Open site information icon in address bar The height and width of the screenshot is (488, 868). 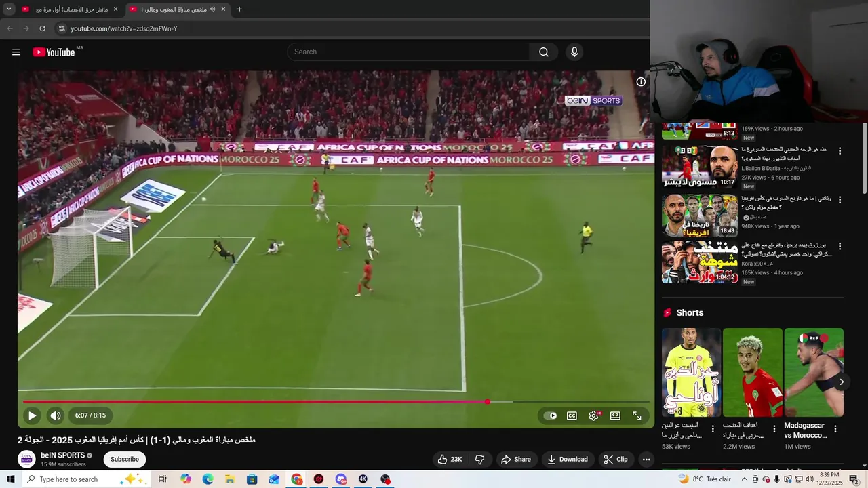(x=62, y=28)
